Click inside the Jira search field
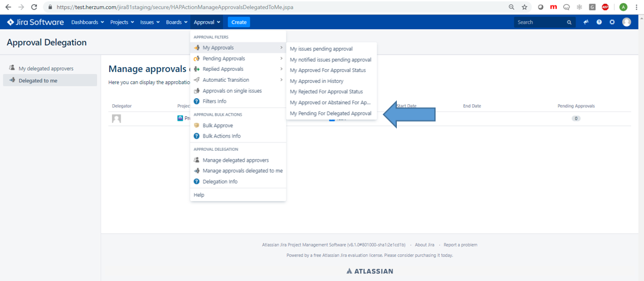This screenshot has height=281, width=644. click(539, 22)
